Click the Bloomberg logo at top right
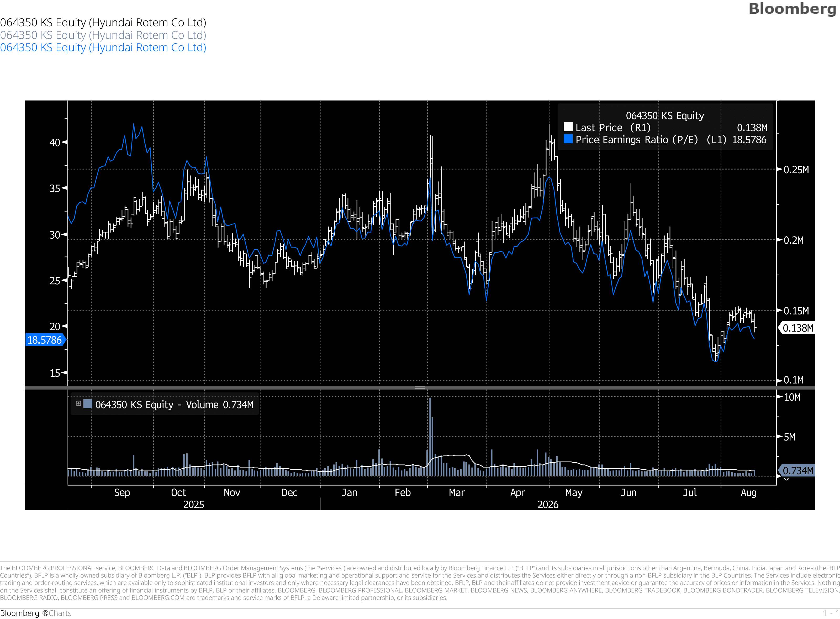Image resolution: width=840 pixels, height=619 pixels. (792, 9)
